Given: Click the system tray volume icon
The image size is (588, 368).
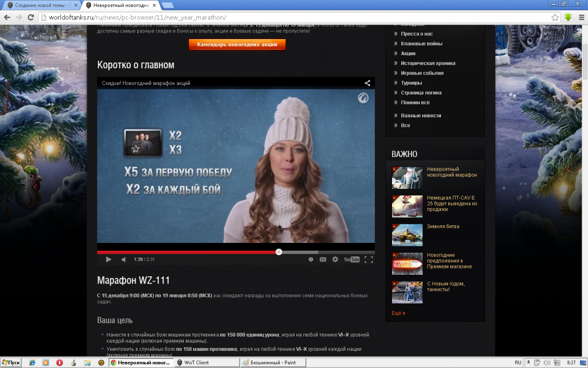Looking at the screenshot, I should coord(546,363).
